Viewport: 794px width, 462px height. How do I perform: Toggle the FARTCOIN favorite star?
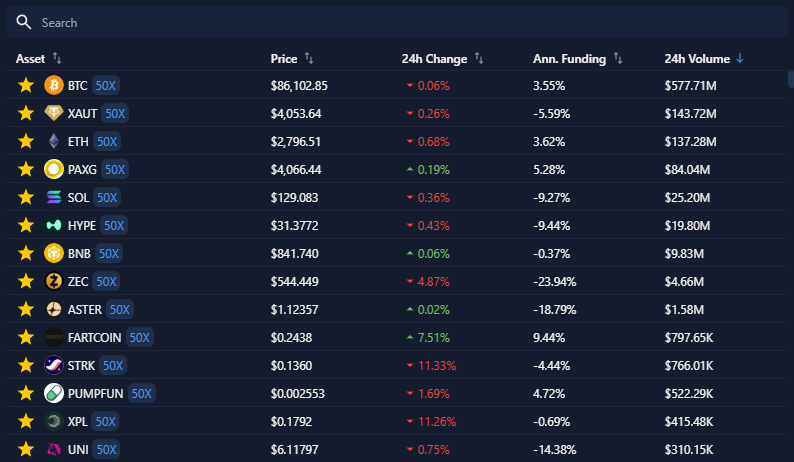click(x=26, y=337)
